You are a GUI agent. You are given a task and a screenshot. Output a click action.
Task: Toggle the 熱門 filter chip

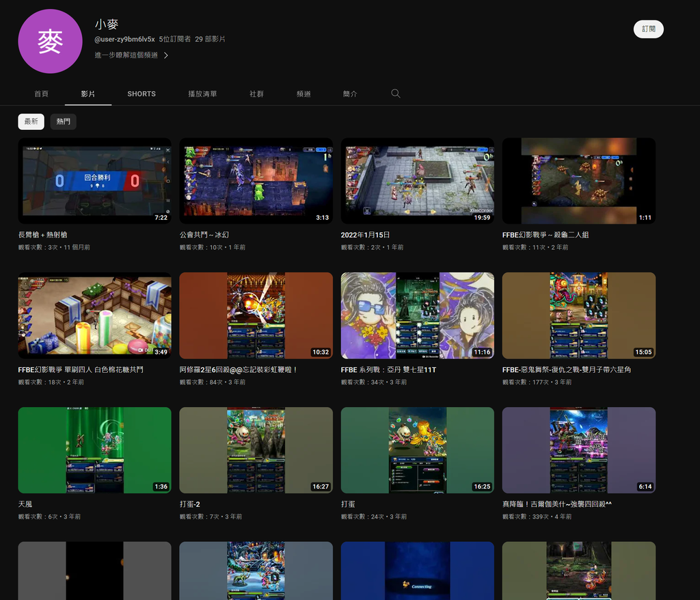click(x=64, y=122)
